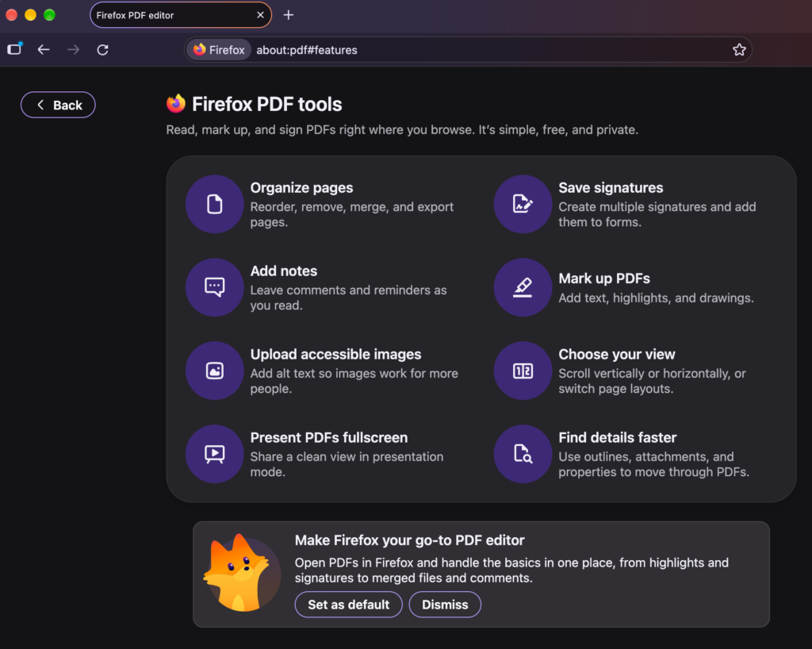This screenshot has width=812, height=649.
Task: Click the Find details faster heading
Action: click(x=617, y=438)
